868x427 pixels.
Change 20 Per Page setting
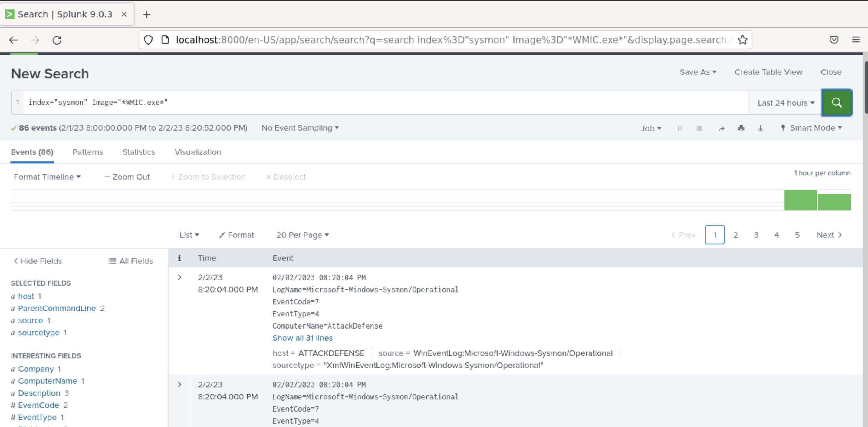(x=302, y=235)
